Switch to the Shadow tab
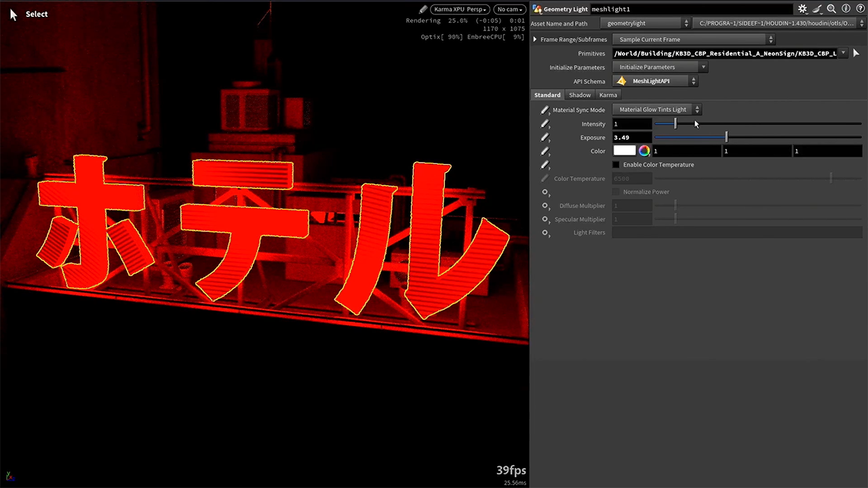The width and height of the screenshot is (868, 488). click(x=579, y=95)
